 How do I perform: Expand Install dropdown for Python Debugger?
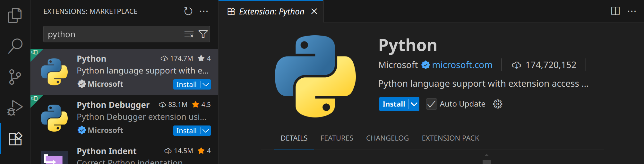click(x=206, y=131)
